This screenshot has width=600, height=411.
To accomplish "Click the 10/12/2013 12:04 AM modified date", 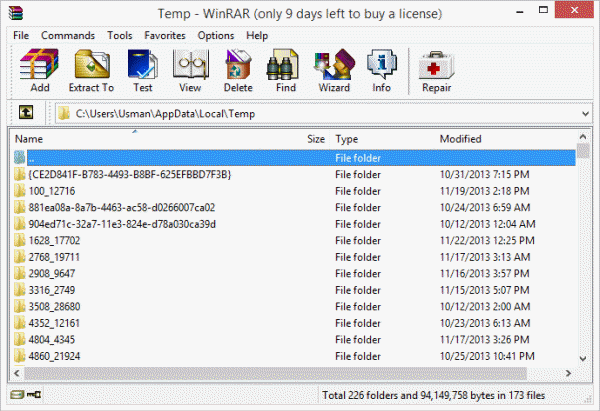I will 488,224.
